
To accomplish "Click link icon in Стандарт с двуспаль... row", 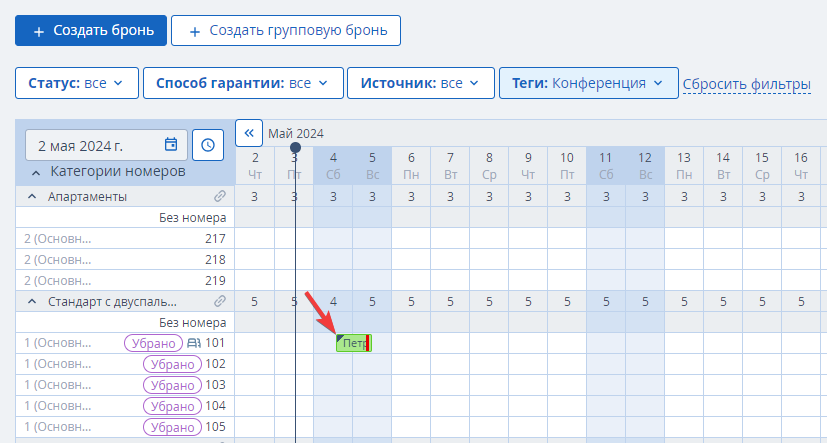I will (x=220, y=302).
